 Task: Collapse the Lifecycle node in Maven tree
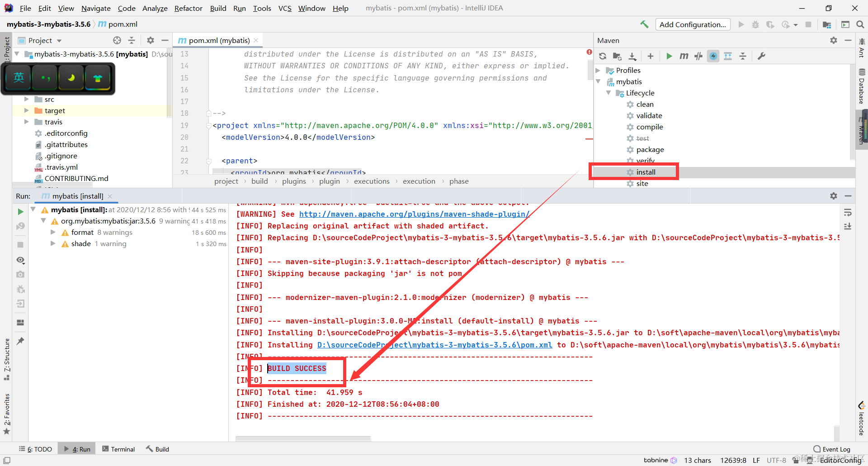(609, 93)
